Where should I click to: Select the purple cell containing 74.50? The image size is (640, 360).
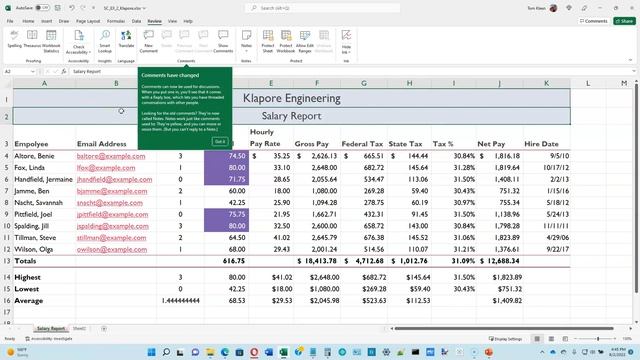tap(227, 156)
